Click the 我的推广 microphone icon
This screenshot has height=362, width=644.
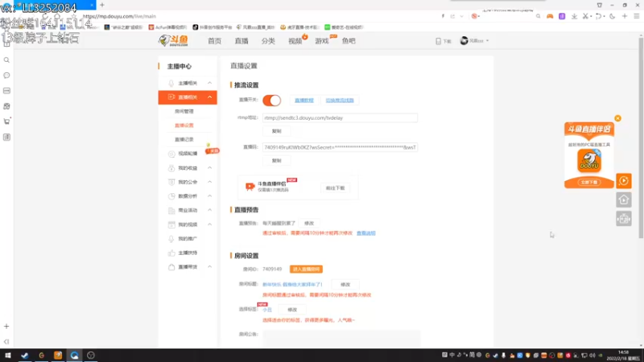171,239
